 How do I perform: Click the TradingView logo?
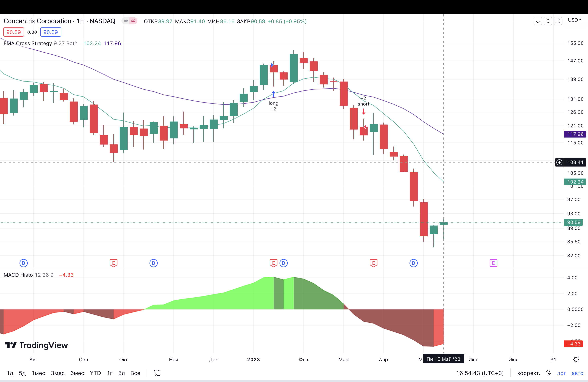(x=36, y=345)
